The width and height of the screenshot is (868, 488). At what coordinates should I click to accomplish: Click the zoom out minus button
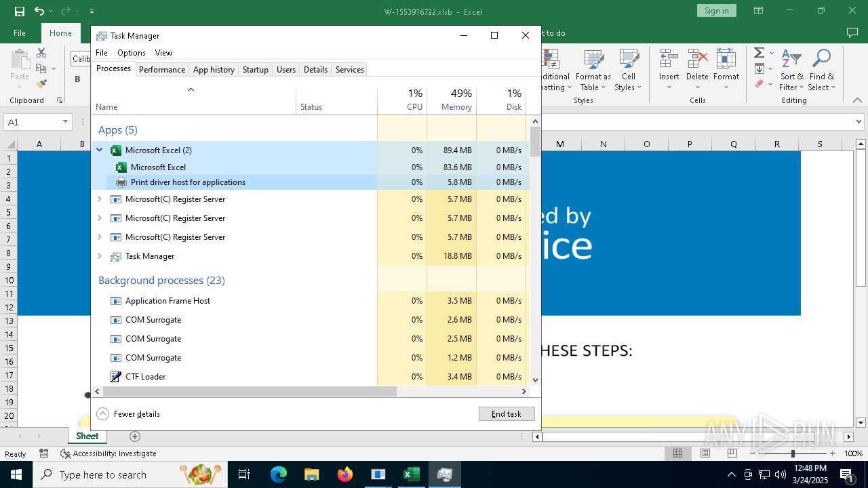pos(752,453)
